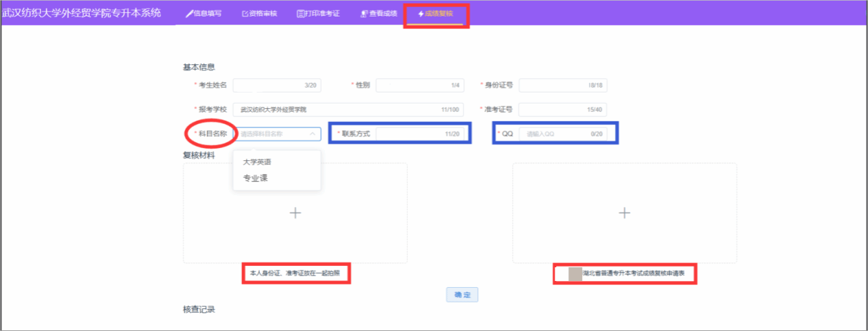Collapse the 科目名称 dropdown arrow
Viewport: 868px width, 331px height.
(313, 134)
